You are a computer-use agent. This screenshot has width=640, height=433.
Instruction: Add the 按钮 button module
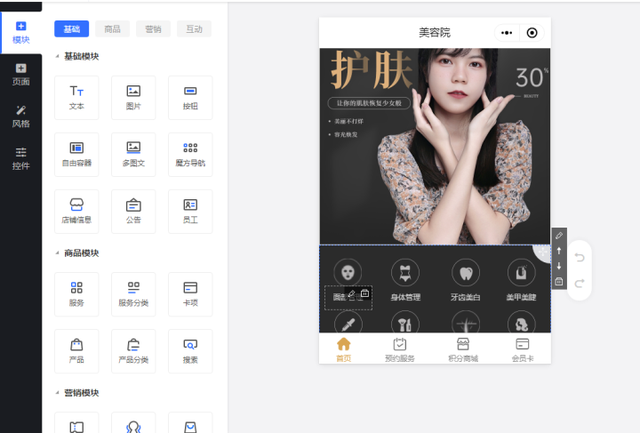click(190, 98)
